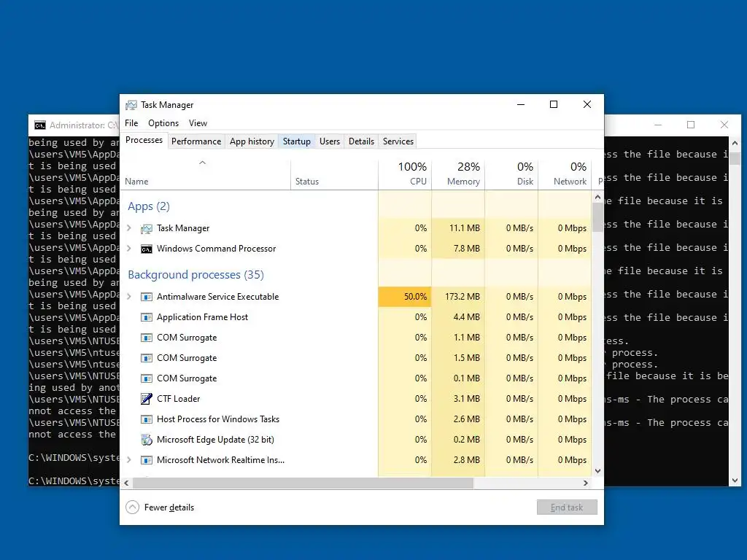Close the Task Manager window

[587, 104]
